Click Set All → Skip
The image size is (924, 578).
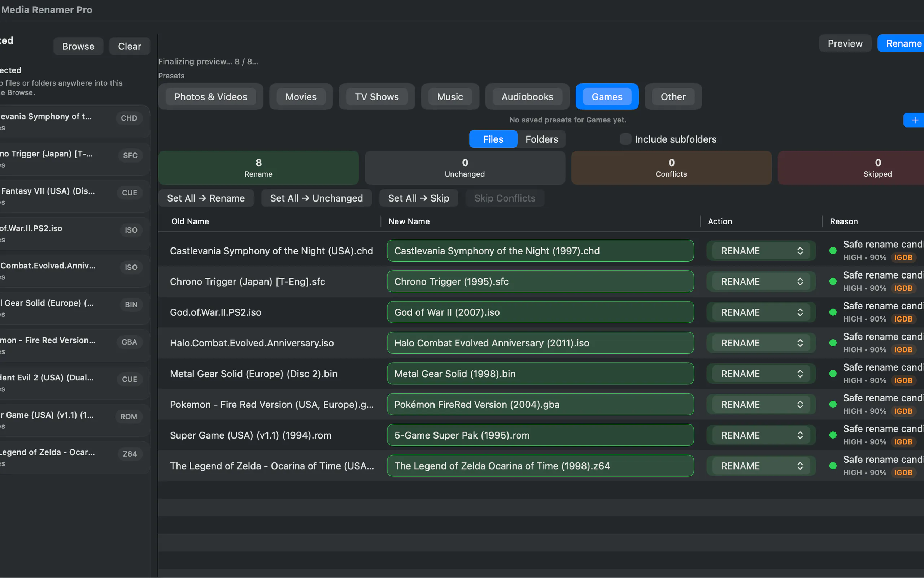(x=418, y=198)
